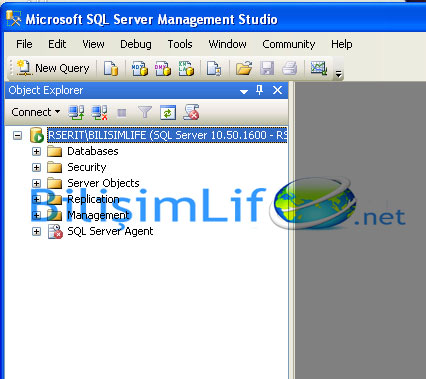Image resolution: width=426 pixels, height=379 pixels.
Task: Click the Analysis Services MDX Query icon
Action: (140, 68)
